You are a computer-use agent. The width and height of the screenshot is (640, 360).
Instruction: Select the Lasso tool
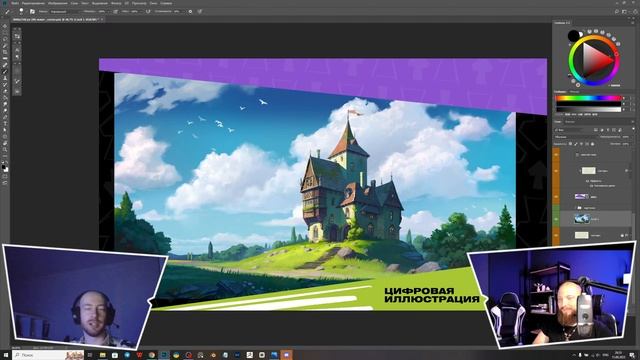[x=5, y=40]
